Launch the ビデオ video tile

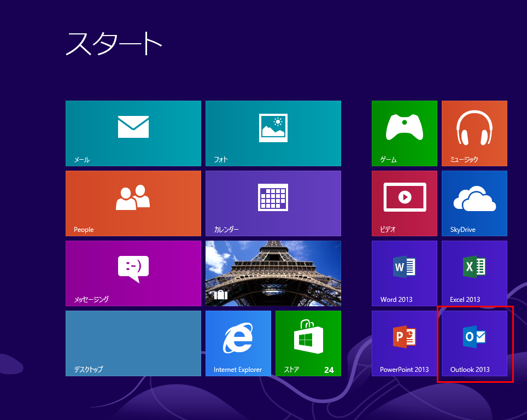click(x=405, y=203)
